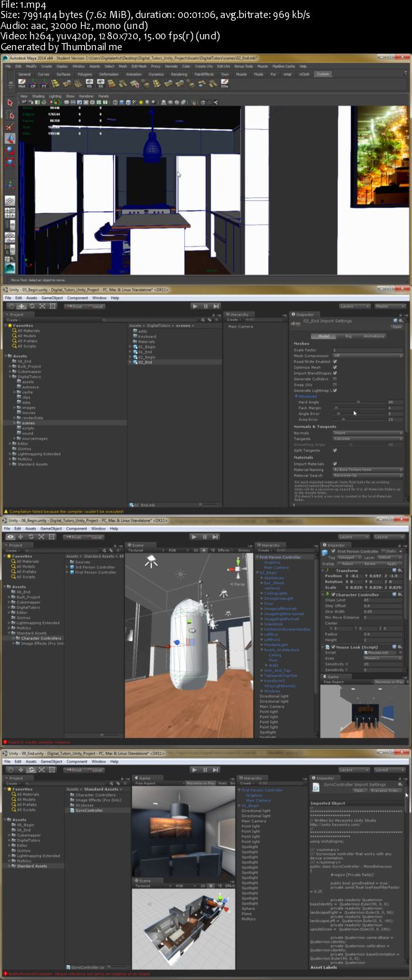Click Pause in 09_End Unity window
Viewport: 412px width, 980px height.
point(206,770)
